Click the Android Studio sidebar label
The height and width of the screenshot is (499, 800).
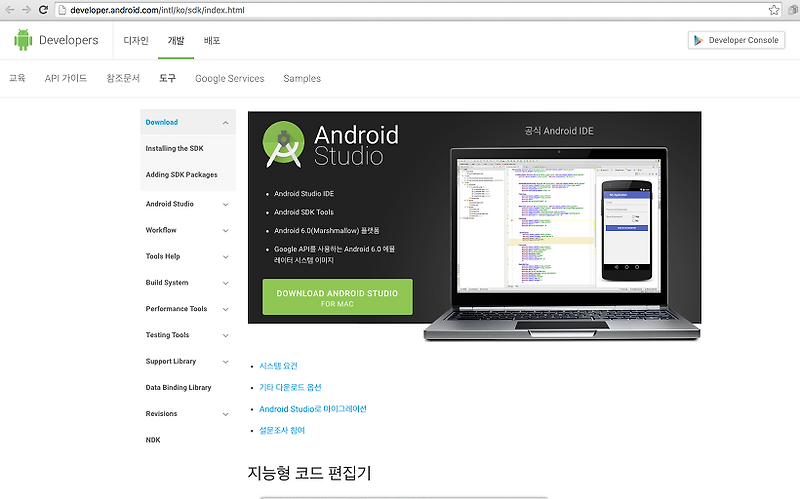pyautogui.click(x=169, y=204)
